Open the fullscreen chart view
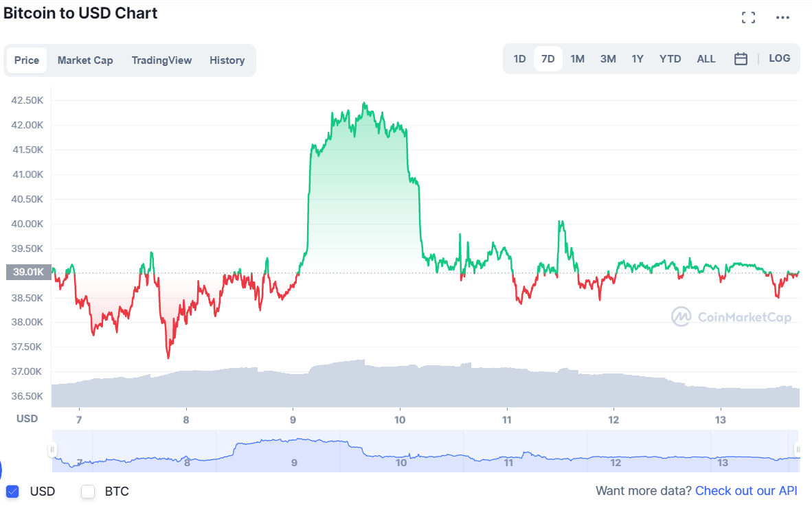Viewport: 812px width, 519px height. pyautogui.click(x=748, y=17)
